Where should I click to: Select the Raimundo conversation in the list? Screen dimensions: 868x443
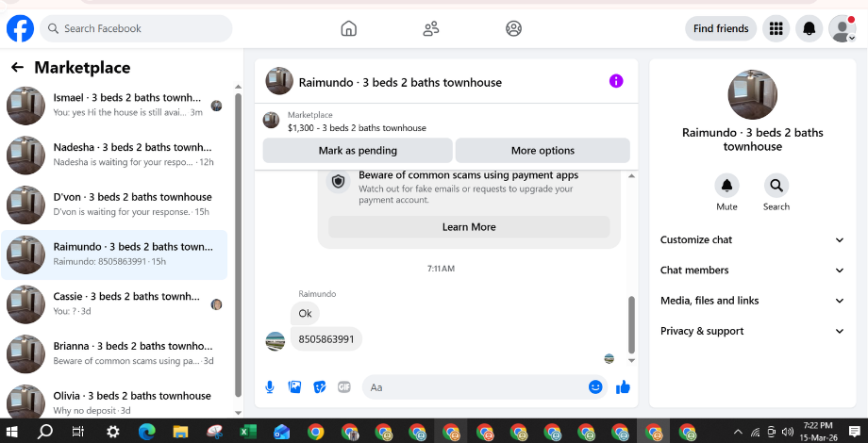click(x=114, y=254)
